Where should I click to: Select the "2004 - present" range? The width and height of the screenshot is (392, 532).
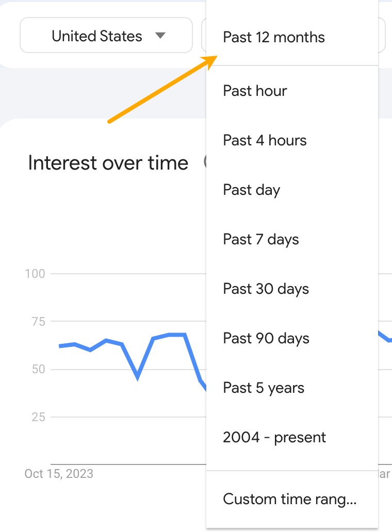pyautogui.click(x=274, y=437)
